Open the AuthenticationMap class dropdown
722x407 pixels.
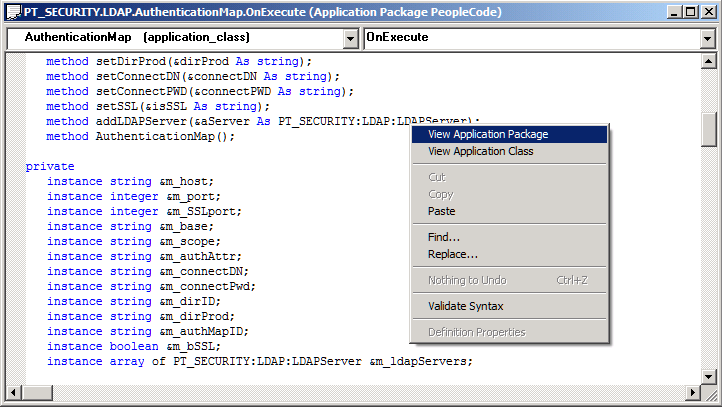[x=350, y=38]
